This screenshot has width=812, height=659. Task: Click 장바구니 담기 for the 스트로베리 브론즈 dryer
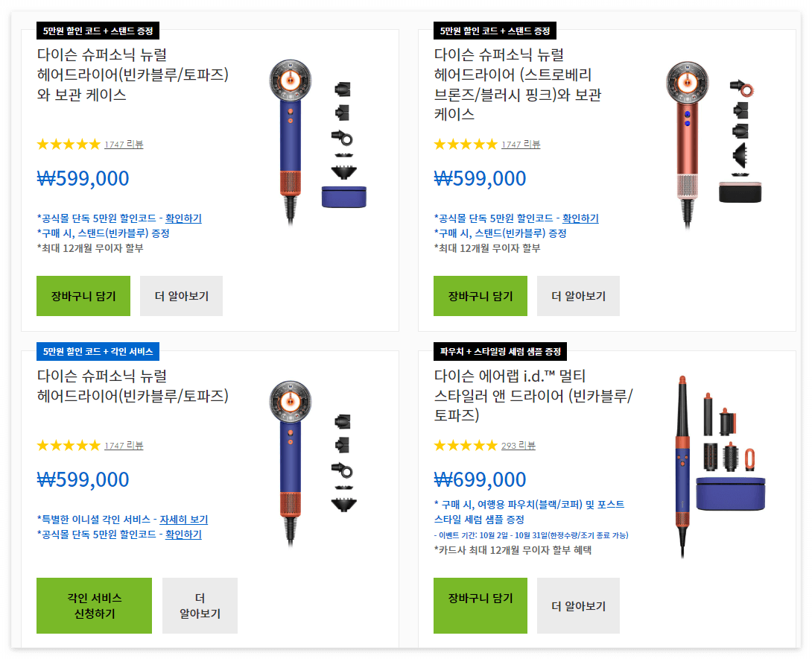click(480, 295)
